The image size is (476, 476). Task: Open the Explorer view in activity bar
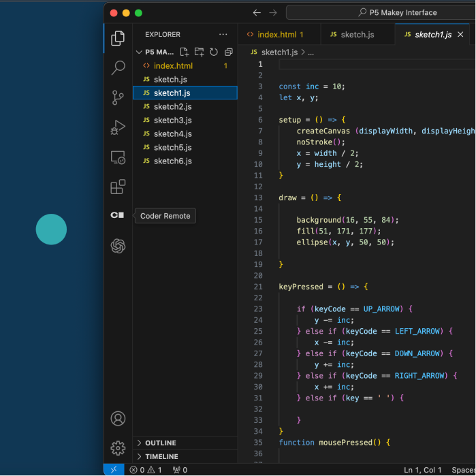118,38
